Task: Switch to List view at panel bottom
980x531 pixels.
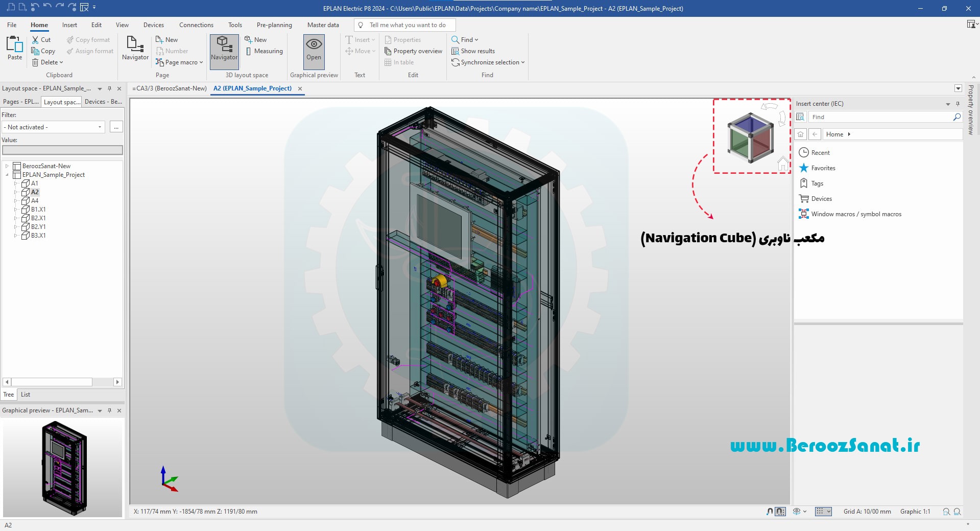Action: (26, 395)
